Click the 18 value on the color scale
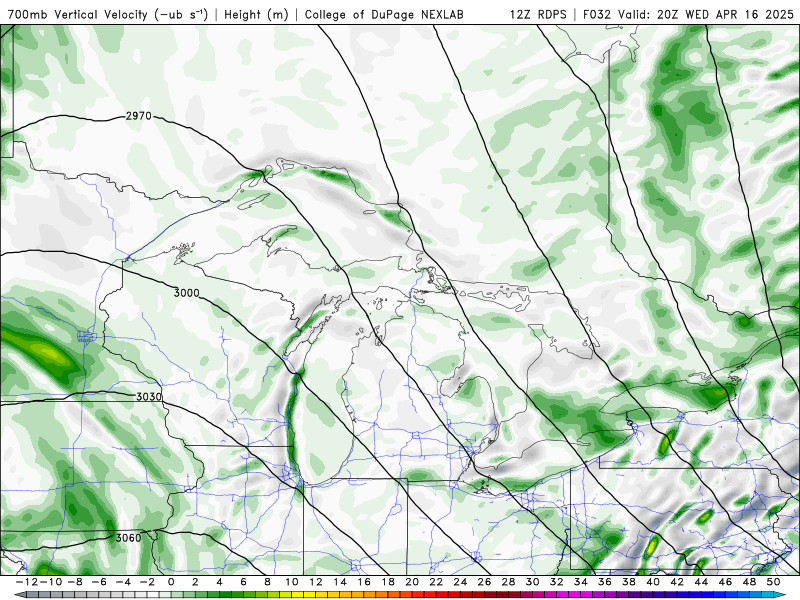800x600 pixels. [x=388, y=582]
